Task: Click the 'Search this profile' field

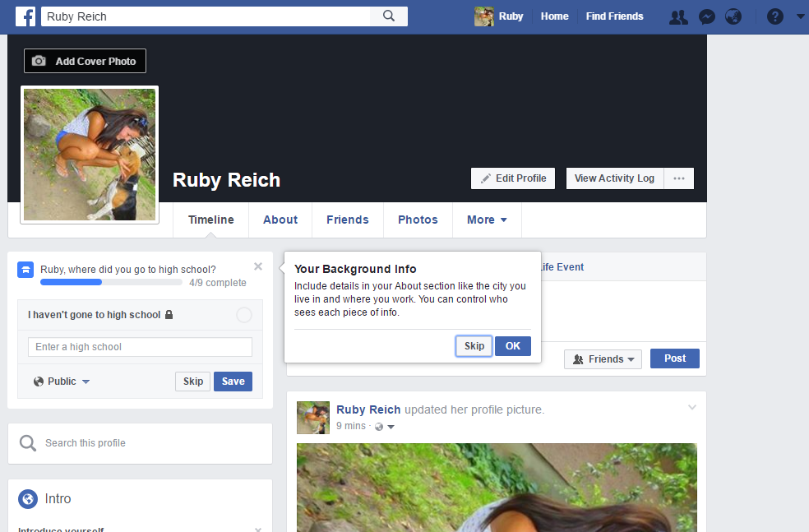Action: [140, 442]
